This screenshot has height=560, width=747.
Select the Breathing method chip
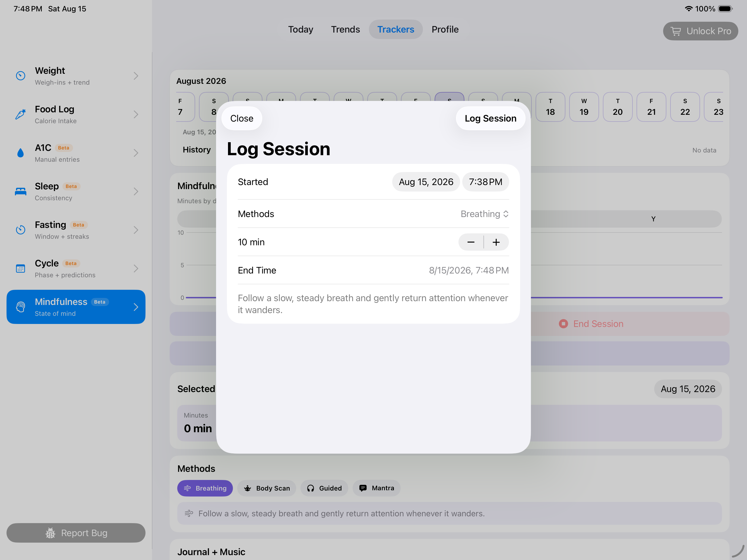(x=205, y=488)
